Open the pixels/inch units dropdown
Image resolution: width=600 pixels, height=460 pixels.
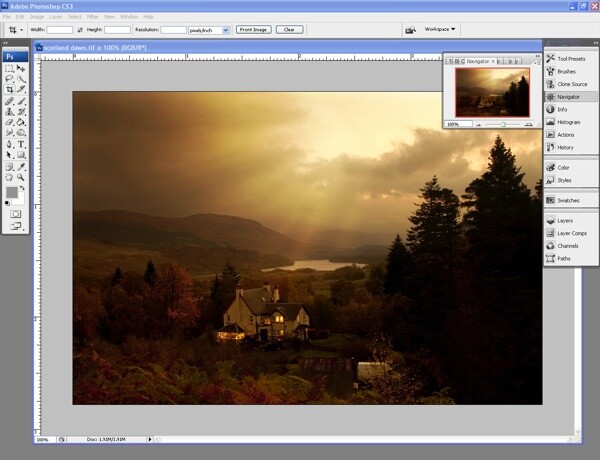(209, 30)
